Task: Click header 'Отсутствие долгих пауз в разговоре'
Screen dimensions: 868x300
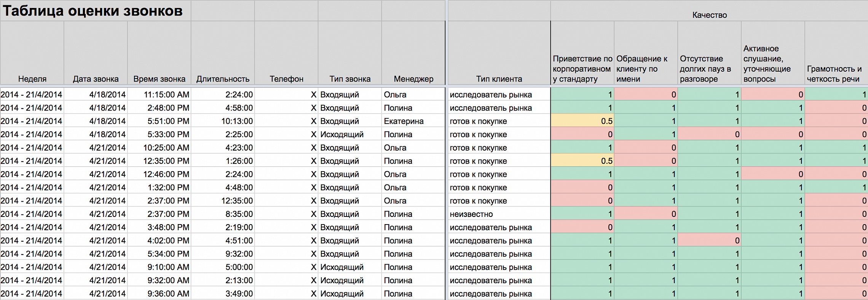Action: coord(710,53)
